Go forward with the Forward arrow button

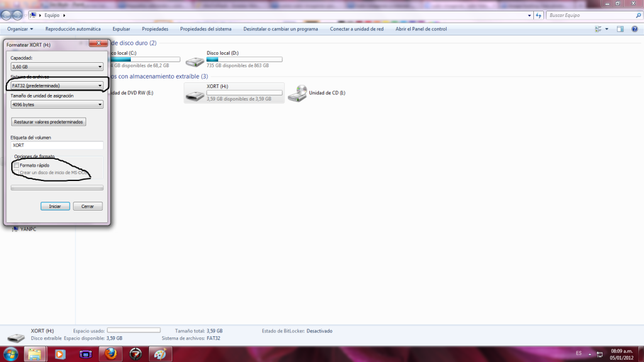[17, 15]
